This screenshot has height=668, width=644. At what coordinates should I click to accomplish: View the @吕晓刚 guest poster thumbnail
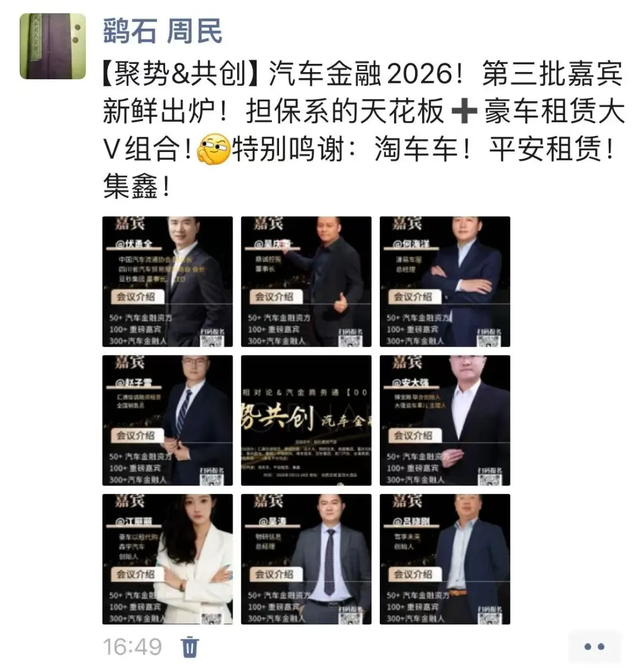[x=445, y=559]
